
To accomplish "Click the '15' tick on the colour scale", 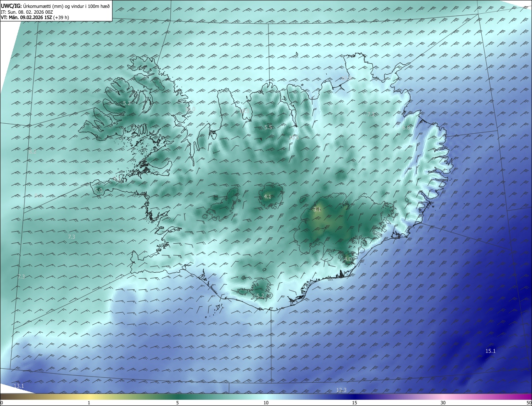I will [x=355, y=403].
